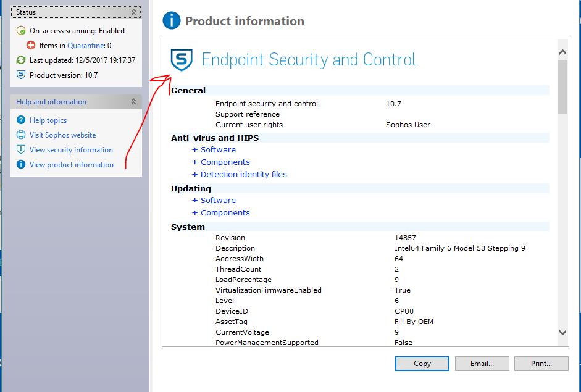Screen dimensions: 581x392
Task: Click the red Quarantine items icon
Action: click(x=31, y=45)
